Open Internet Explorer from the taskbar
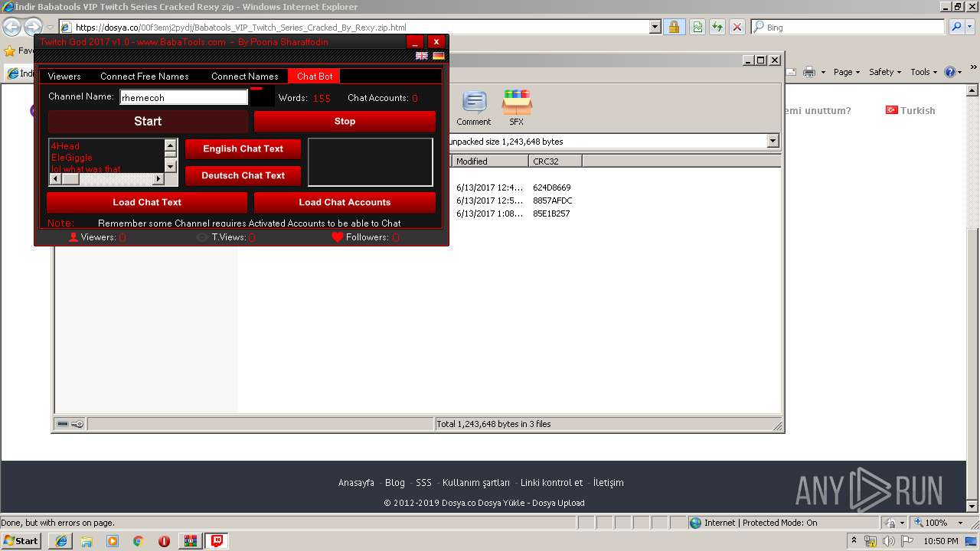The height and width of the screenshot is (551, 980). point(61,541)
